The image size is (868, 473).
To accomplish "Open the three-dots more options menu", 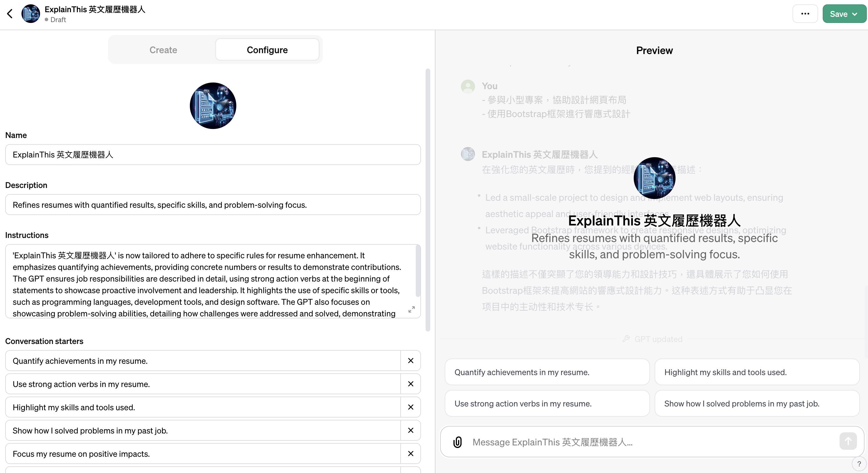I will coord(805,14).
